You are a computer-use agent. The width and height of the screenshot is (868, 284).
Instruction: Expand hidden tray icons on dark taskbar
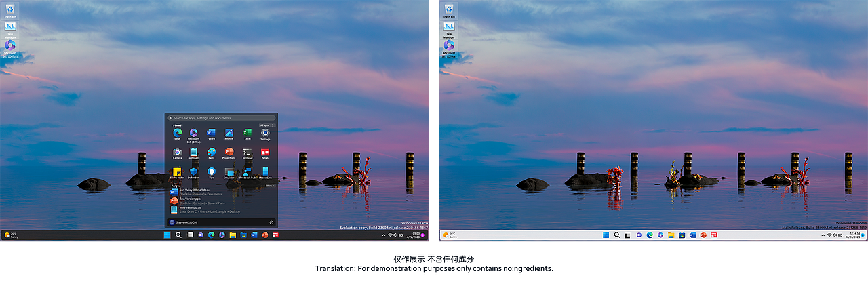coord(384,235)
